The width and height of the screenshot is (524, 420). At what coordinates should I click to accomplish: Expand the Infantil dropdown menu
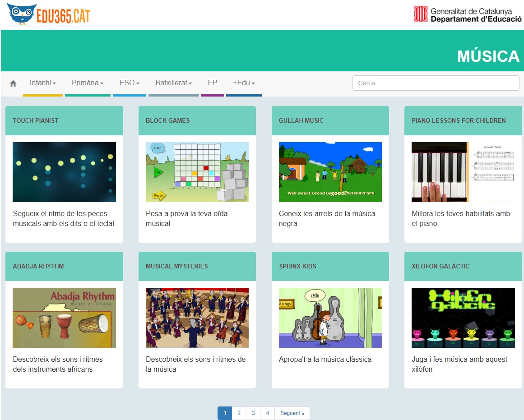click(x=42, y=83)
